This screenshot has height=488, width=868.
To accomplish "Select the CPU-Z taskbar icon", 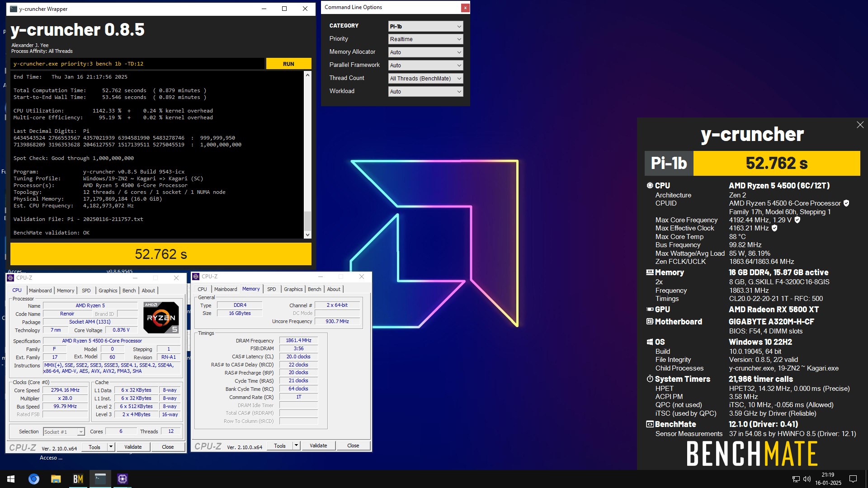I will [x=123, y=479].
